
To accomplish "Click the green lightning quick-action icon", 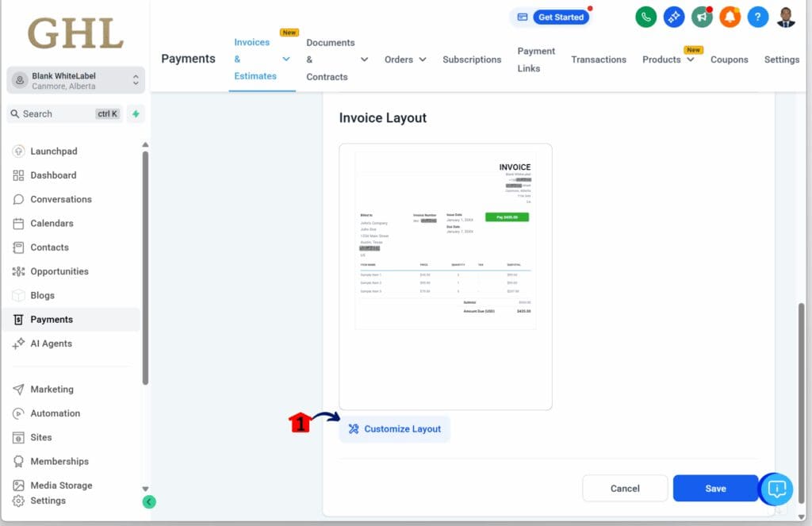I will (135, 113).
